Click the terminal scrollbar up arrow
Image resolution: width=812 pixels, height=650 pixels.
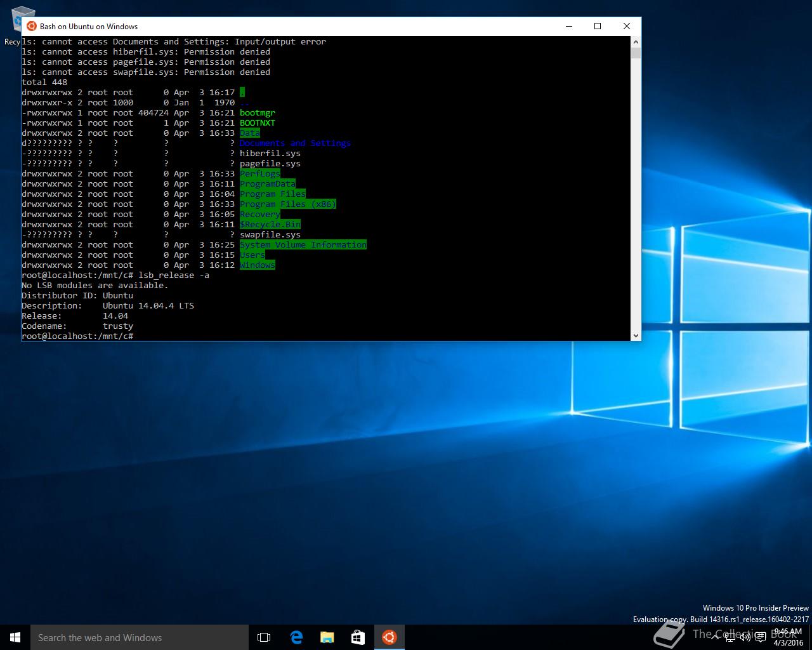pyautogui.click(x=636, y=41)
